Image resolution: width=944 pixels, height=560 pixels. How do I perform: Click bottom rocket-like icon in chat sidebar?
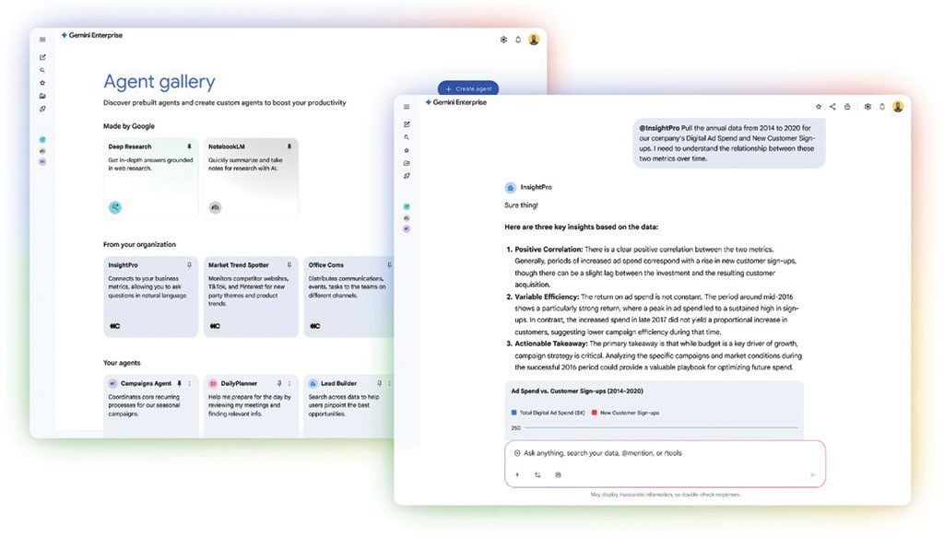[407, 176]
